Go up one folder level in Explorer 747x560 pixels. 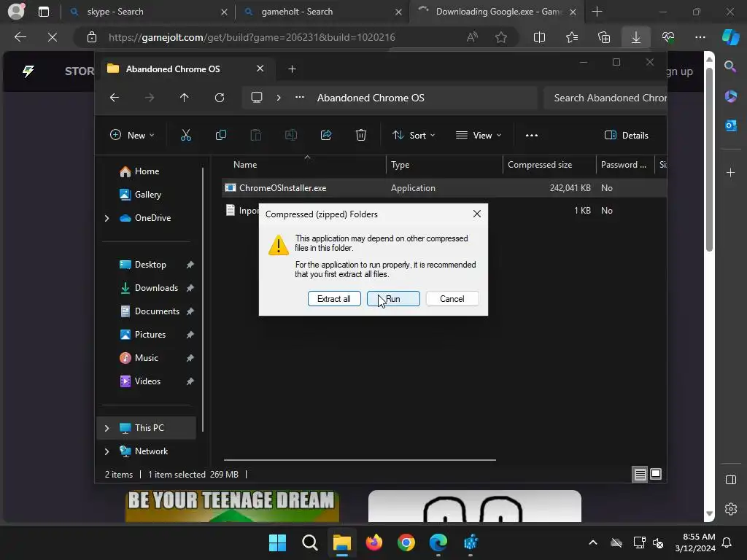[x=185, y=98]
